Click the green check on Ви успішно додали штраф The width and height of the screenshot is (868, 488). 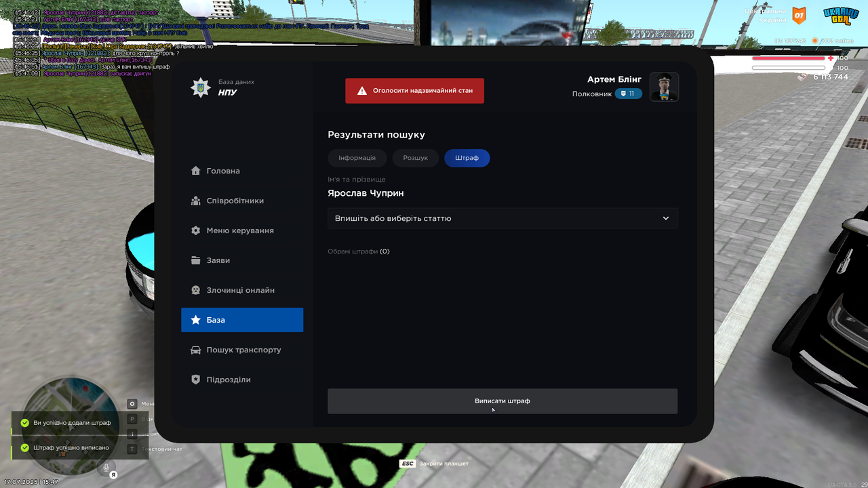point(25,422)
